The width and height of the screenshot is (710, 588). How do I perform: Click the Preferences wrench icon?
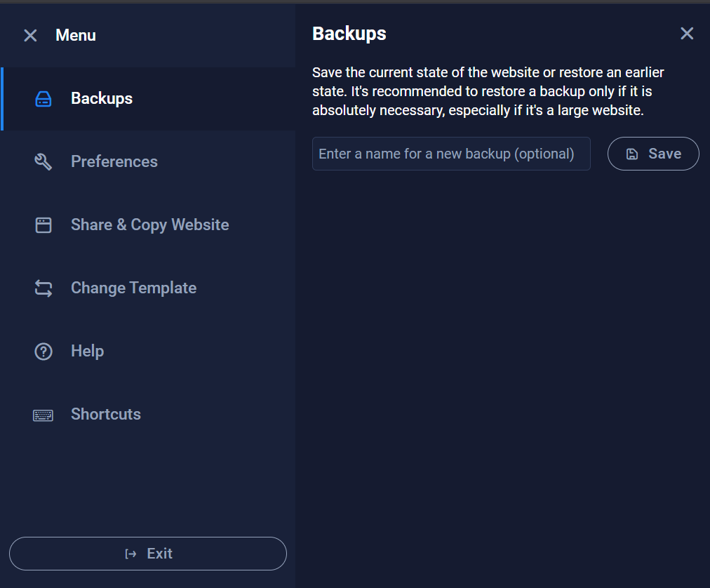[43, 162]
